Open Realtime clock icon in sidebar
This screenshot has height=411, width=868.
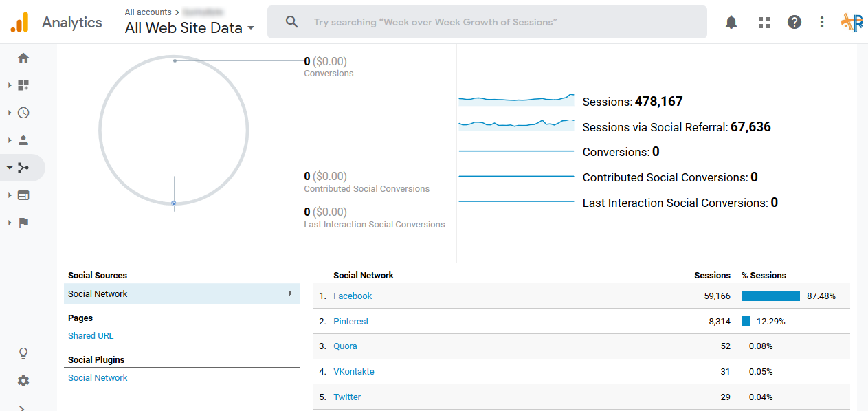[23, 113]
